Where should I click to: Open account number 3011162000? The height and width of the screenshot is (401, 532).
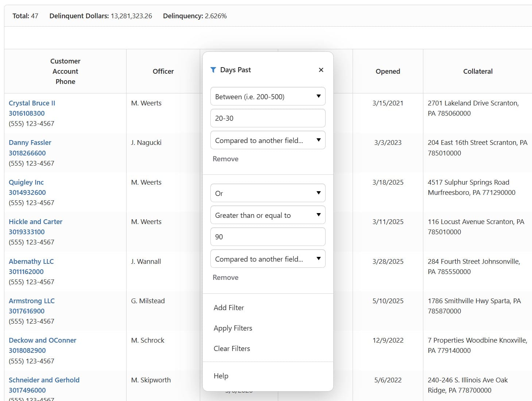26,271
